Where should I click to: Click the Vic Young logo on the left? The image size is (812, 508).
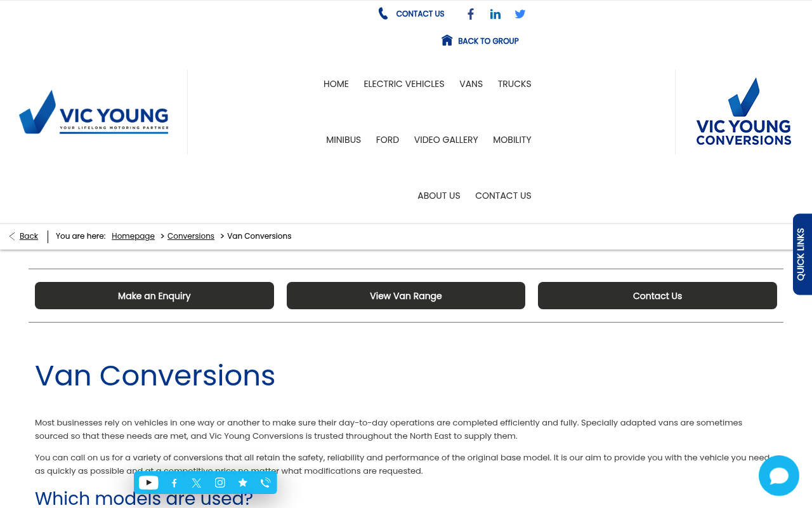click(94, 112)
